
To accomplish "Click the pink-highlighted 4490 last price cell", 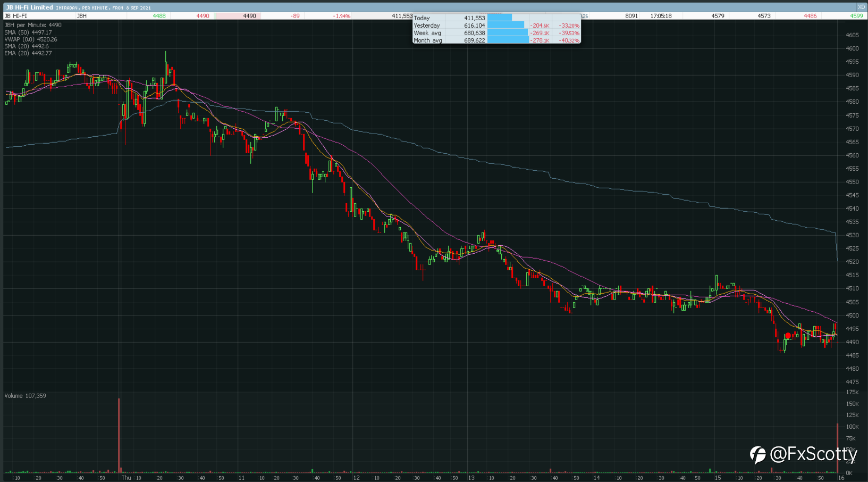I will point(238,16).
